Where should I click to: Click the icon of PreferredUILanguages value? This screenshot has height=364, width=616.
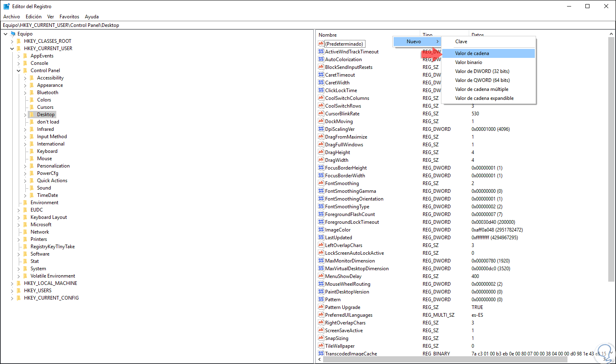[x=321, y=315]
